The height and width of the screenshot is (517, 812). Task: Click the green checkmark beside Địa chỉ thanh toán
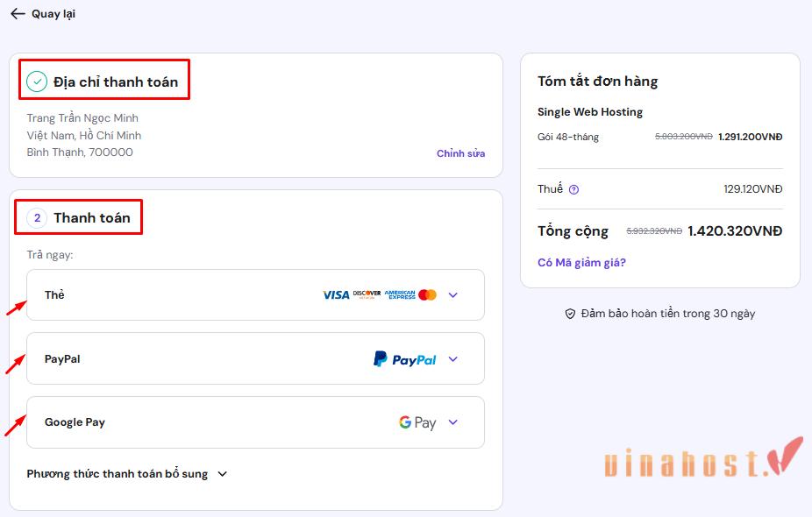36,80
